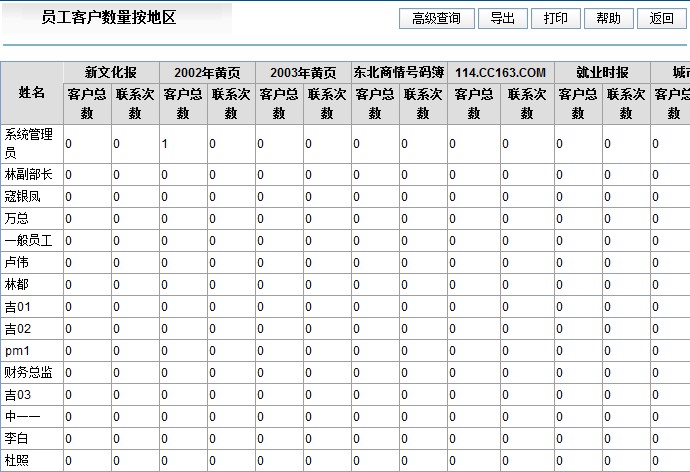
Task: Select the 一般员工 row name
Action: pos(29,241)
